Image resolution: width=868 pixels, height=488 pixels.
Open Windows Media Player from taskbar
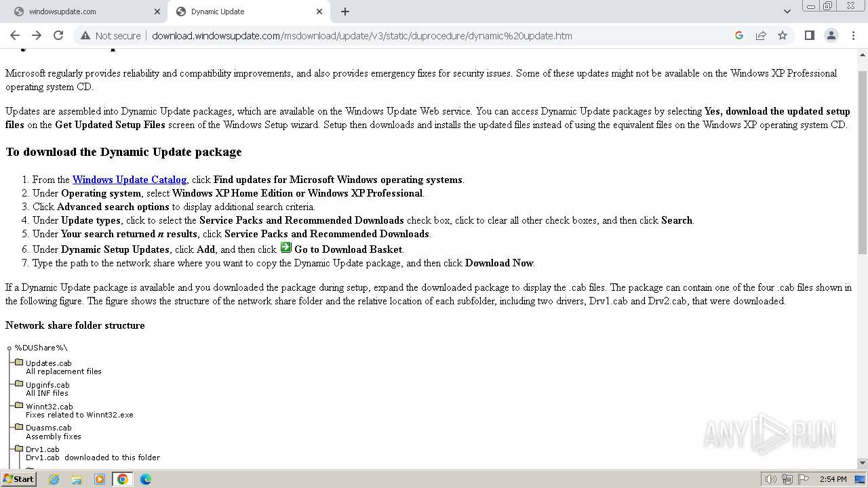[x=100, y=479]
